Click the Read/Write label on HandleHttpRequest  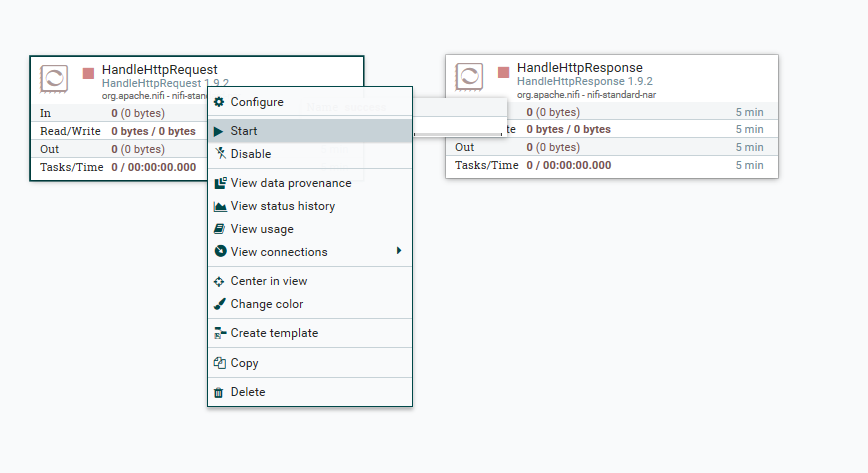tap(70, 131)
